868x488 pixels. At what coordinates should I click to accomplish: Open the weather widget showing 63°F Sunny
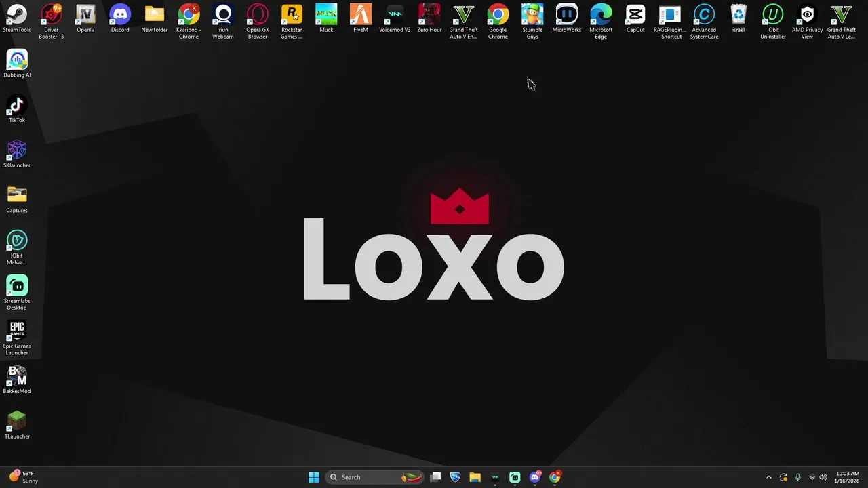(x=23, y=477)
